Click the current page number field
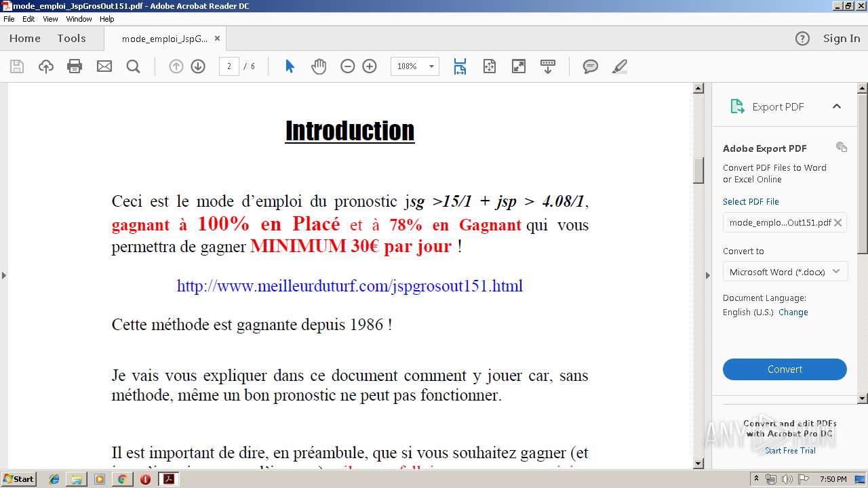The width and height of the screenshot is (868, 488). click(x=229, y=66)
